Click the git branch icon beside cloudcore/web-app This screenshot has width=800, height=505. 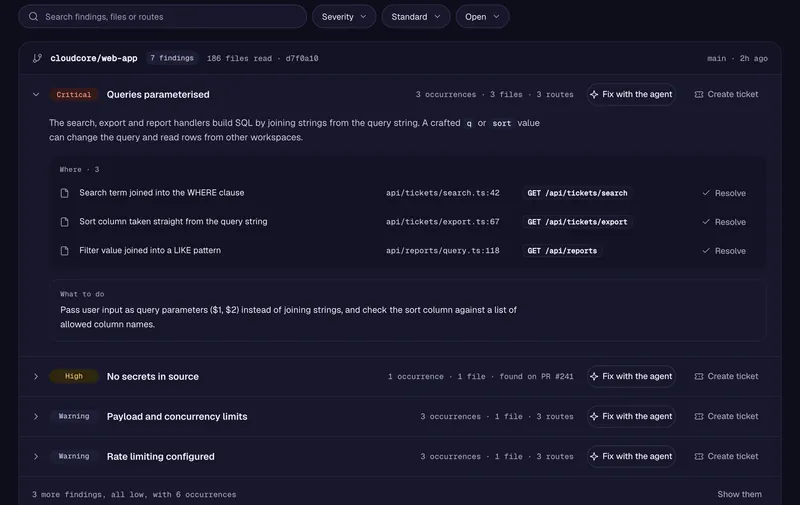[x=37, y=58]
